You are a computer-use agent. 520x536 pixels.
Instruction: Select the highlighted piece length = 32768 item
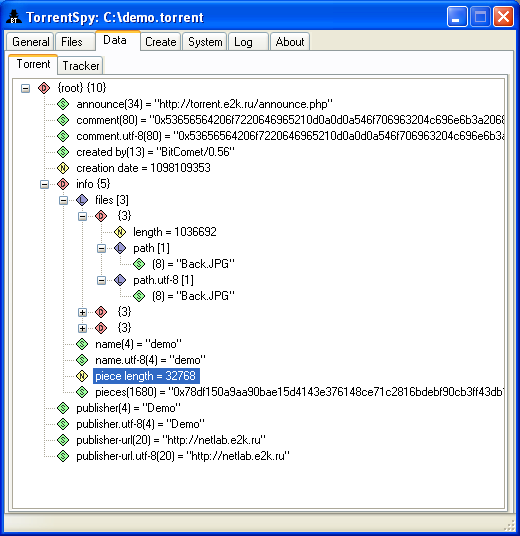pos(146,376)
